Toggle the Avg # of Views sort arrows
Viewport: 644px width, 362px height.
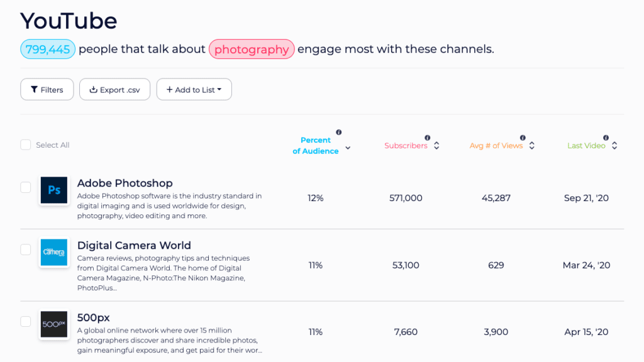(532, 146)
